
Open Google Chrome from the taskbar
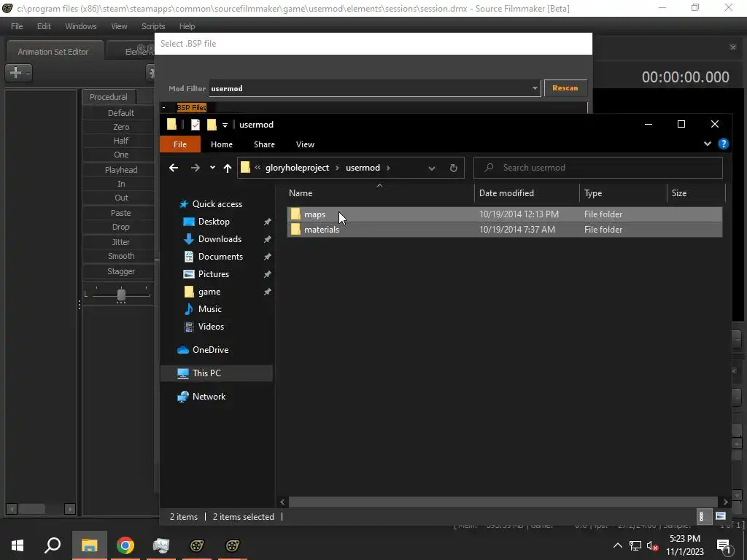[125, 545]
